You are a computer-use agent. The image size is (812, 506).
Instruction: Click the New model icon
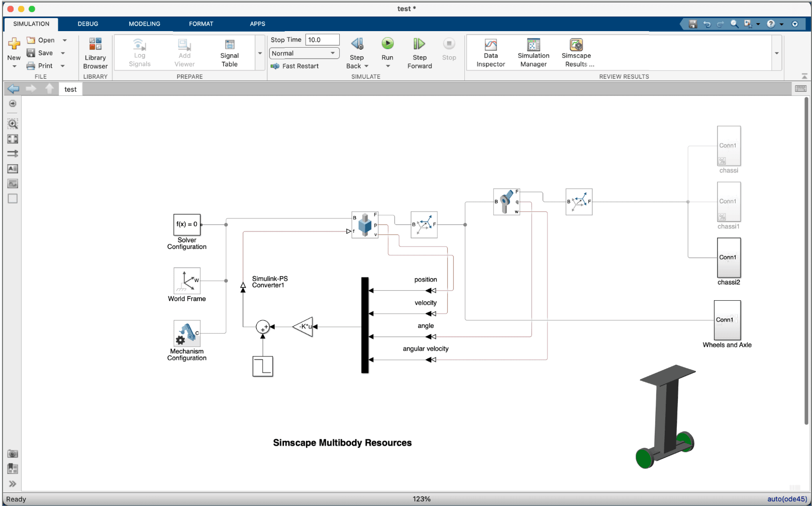[14, 44]
